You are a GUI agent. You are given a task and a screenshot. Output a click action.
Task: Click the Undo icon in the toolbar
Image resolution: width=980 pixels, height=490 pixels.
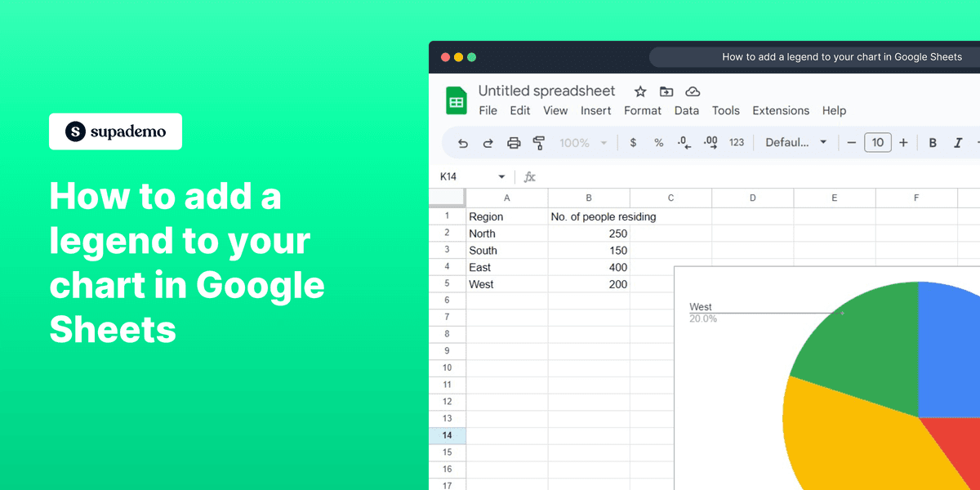[463, 142]
